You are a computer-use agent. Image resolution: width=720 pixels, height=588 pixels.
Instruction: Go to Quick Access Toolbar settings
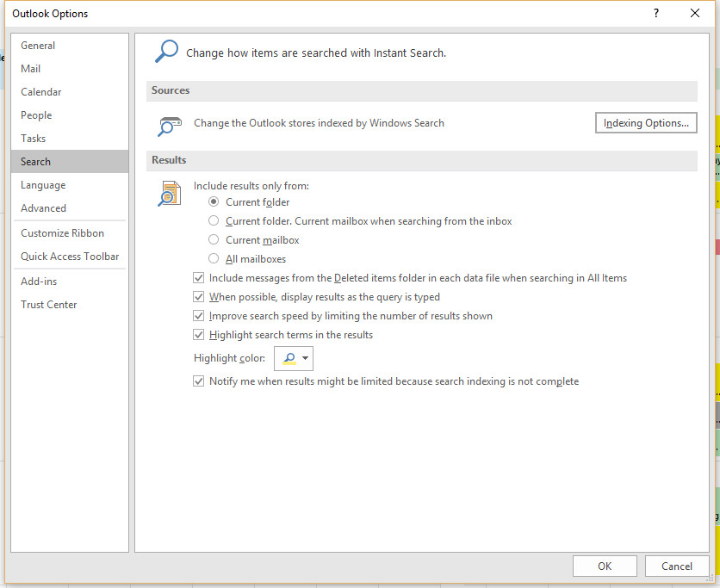70,257
